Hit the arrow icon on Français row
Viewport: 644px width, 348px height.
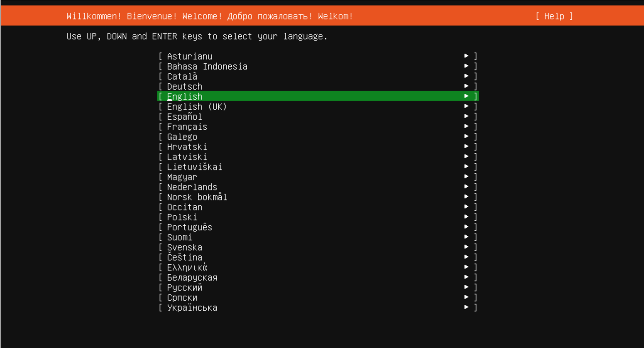pos(466,126)
